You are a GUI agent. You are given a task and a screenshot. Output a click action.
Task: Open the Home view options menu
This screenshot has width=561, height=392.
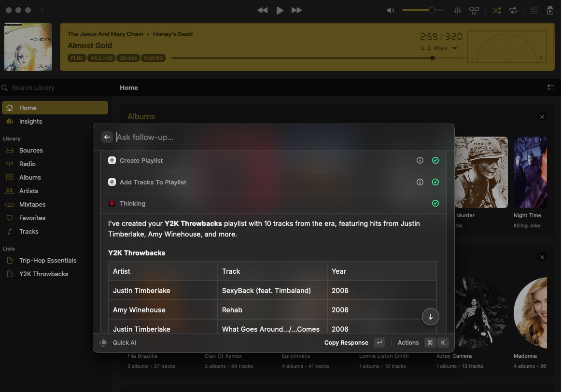[550, 87]
